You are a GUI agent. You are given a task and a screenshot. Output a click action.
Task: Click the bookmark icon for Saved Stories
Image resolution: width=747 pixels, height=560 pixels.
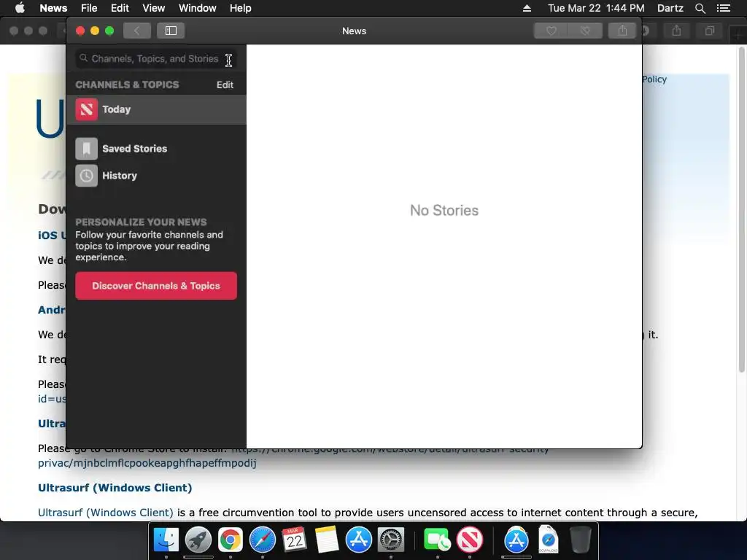[86, 149]
